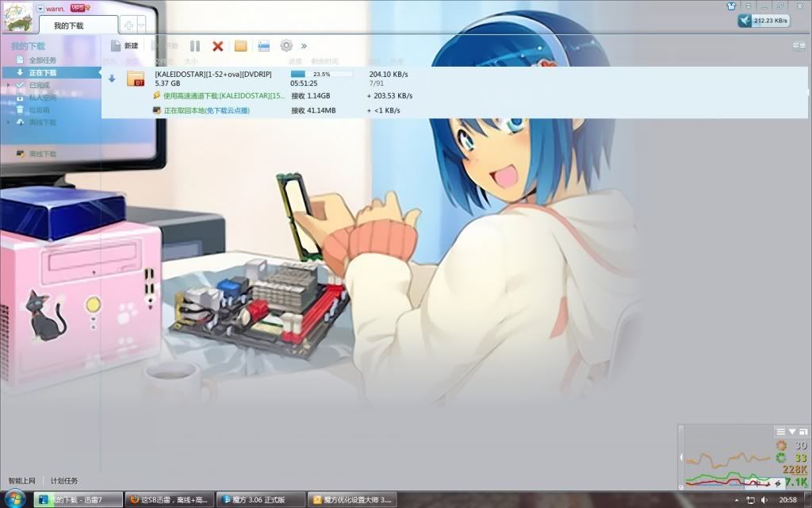This screenshot has width=812, height=508.
Task: Open 垃圾箱 in the sidebar
Action: click(40, 110)
